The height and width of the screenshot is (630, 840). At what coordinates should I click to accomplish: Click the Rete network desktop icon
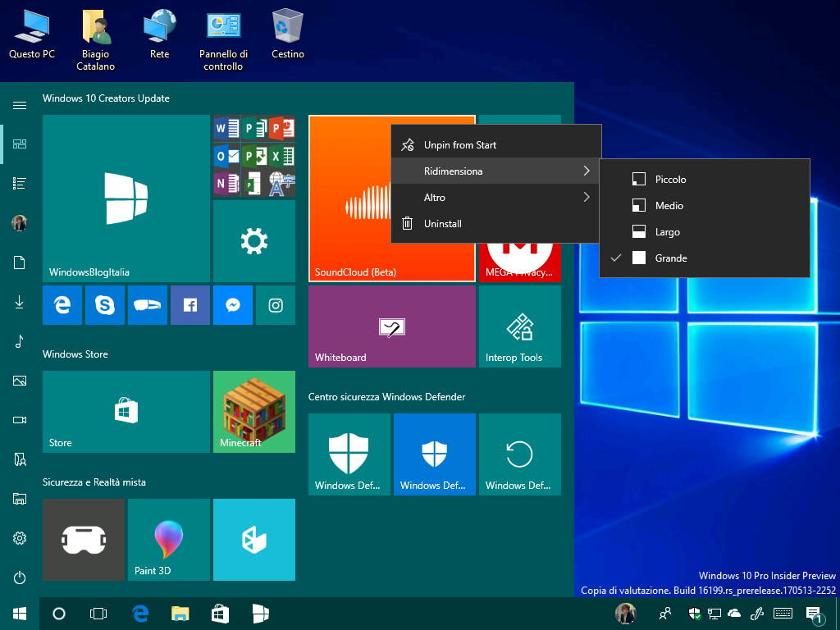pos(160,34)
